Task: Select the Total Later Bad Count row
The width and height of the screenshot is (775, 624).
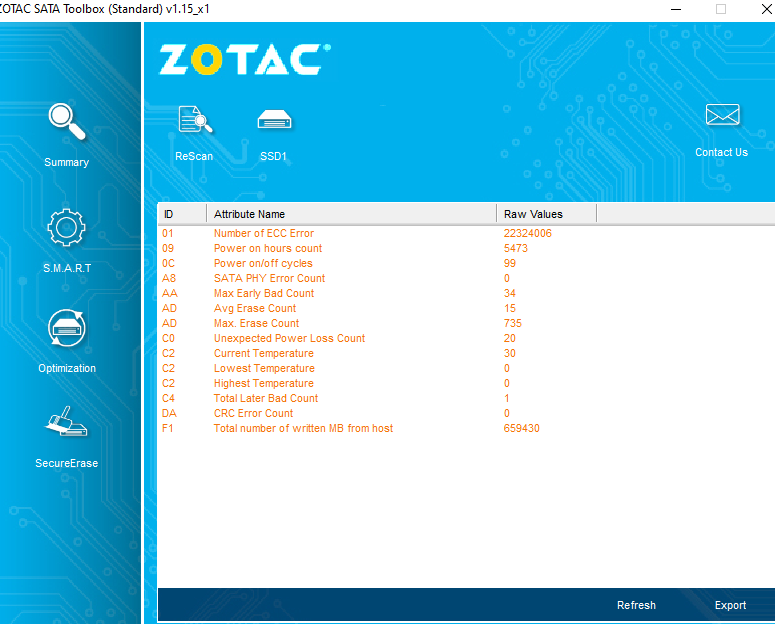Action: (466, 398)
